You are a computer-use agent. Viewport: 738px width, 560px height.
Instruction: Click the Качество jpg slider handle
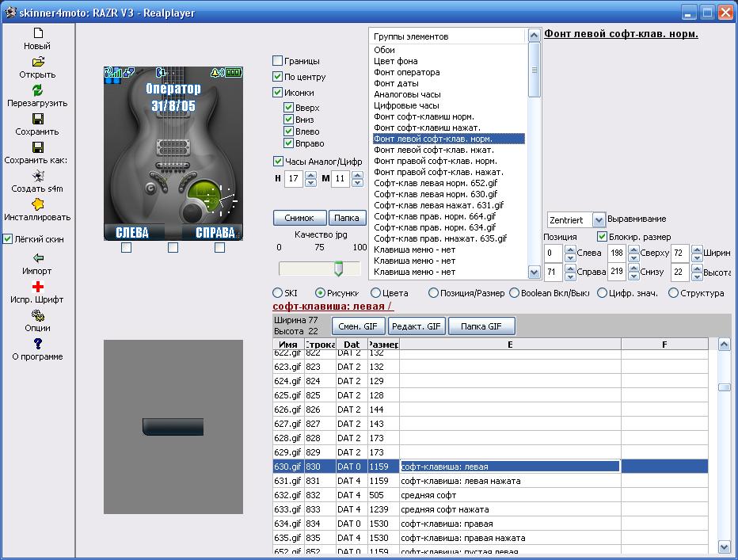[x=338, y=269]
